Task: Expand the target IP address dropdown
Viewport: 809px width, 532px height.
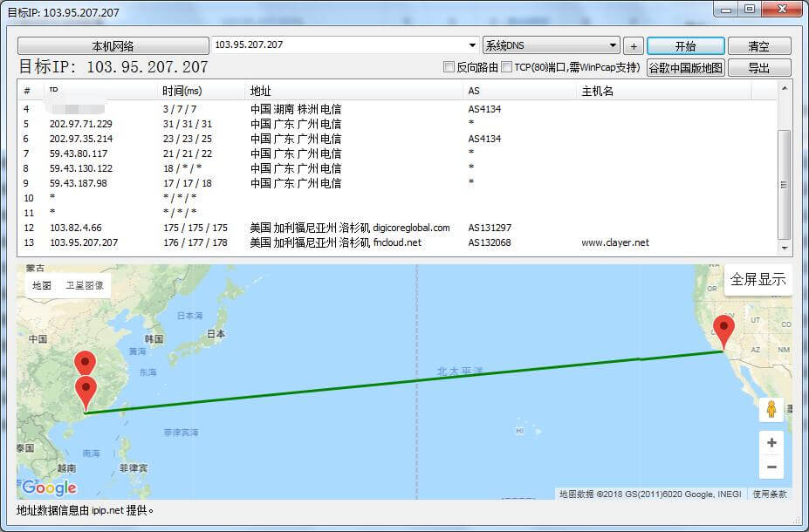Action: tap(471, 45)
